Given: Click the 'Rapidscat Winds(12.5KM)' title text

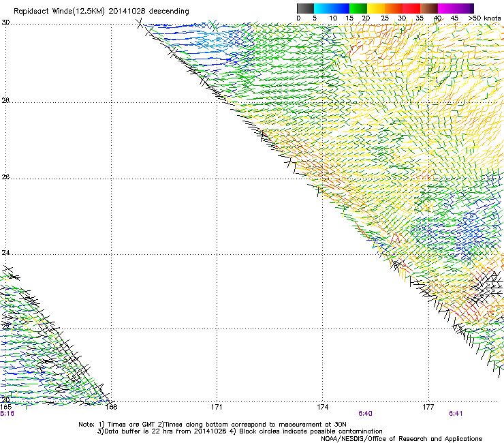Looking at the screenshot, I should click(59, 12).
